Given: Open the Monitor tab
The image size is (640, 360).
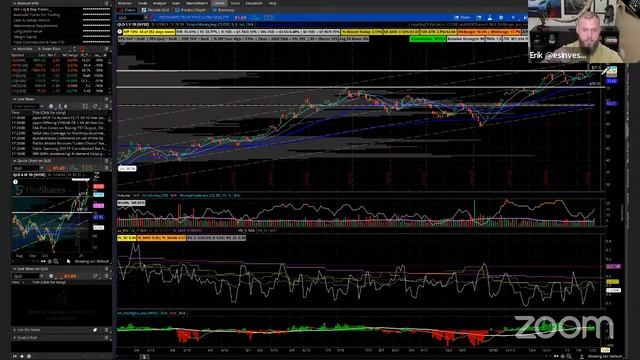Looking at the screenshot, I should pos(125,3).
